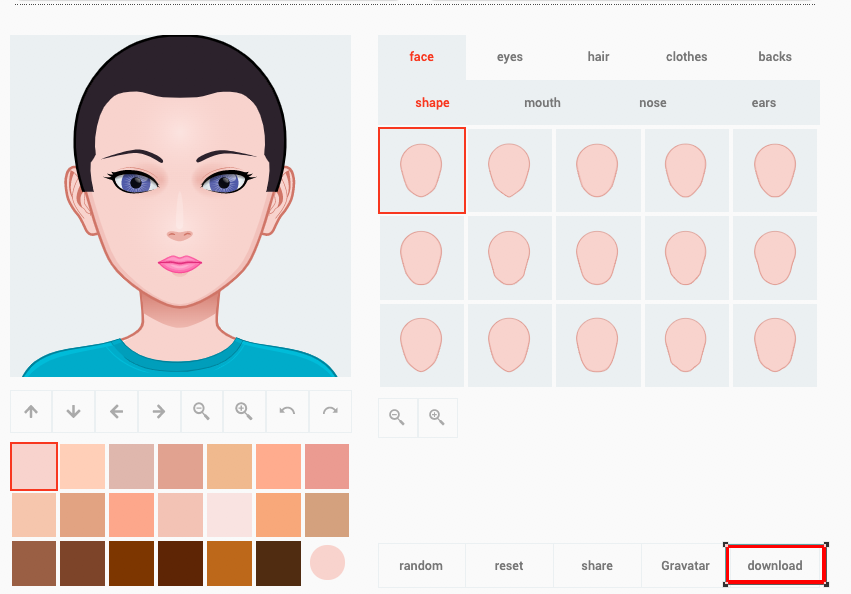Select the shape sub-tab

433,103
